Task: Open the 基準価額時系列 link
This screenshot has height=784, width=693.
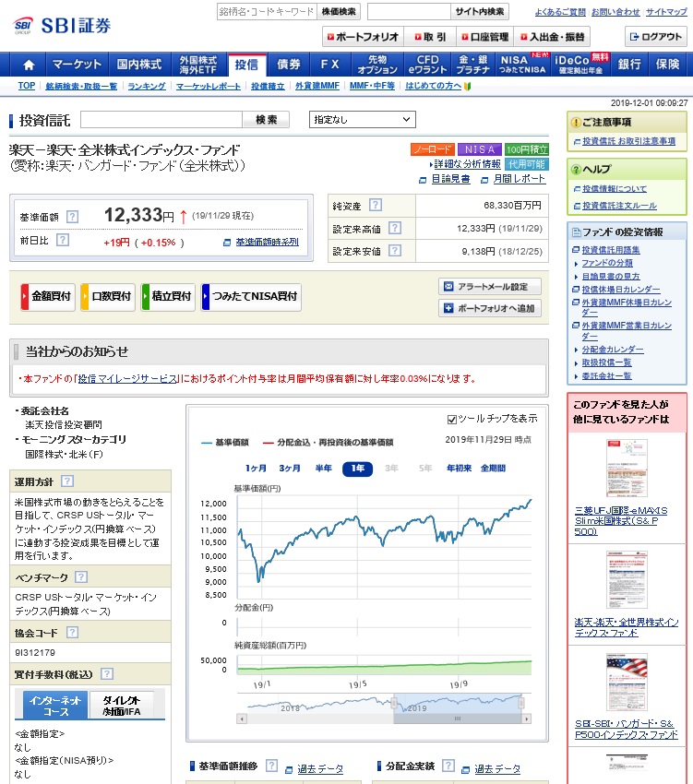Action: click(x=267, y=242)
